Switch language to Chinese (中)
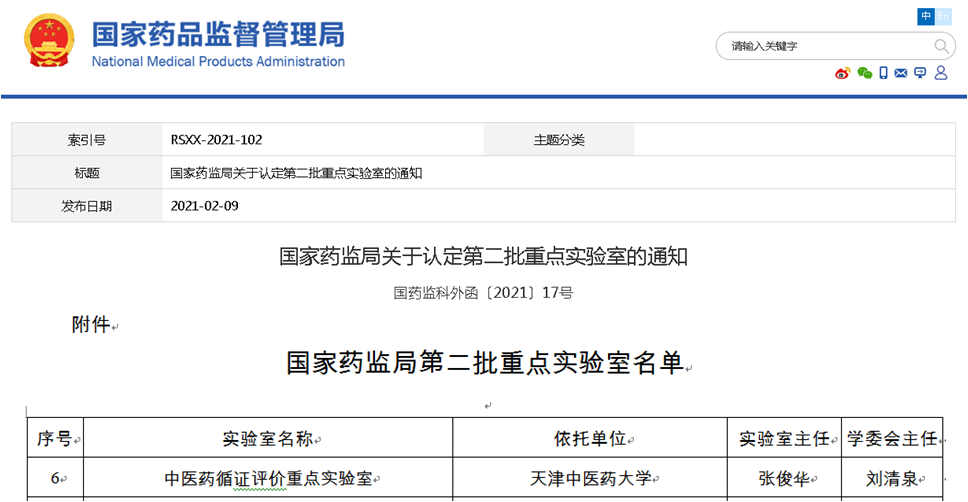Viewport: 968px width, 502px height. [926, 16]
